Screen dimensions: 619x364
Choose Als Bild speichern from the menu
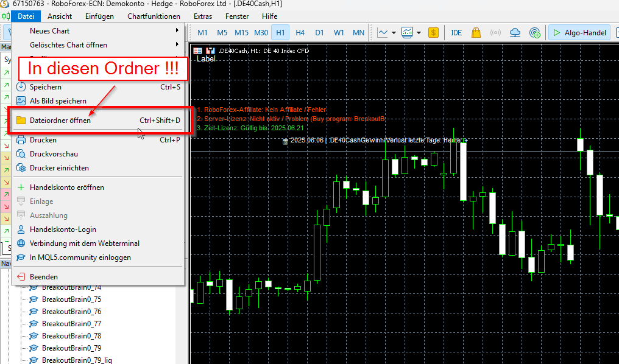pos(58,101)
